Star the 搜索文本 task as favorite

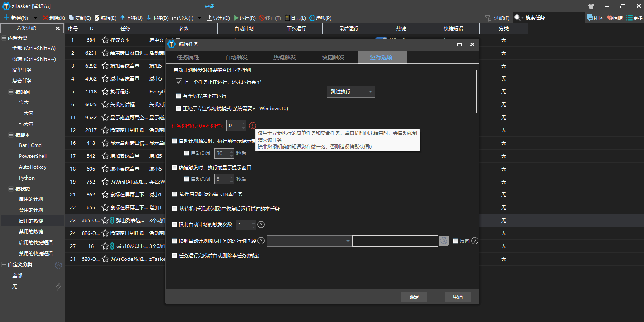click(x=105, y=40)
